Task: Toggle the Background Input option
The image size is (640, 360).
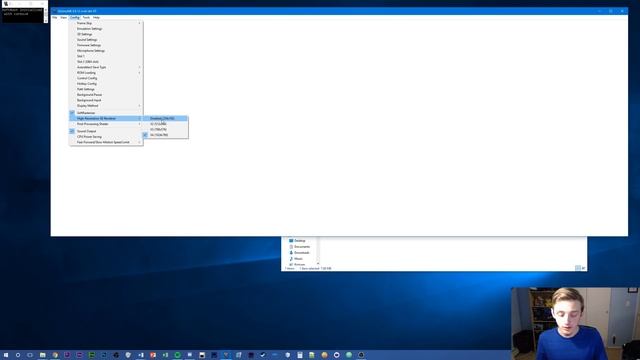Action: tap(106, 100)
